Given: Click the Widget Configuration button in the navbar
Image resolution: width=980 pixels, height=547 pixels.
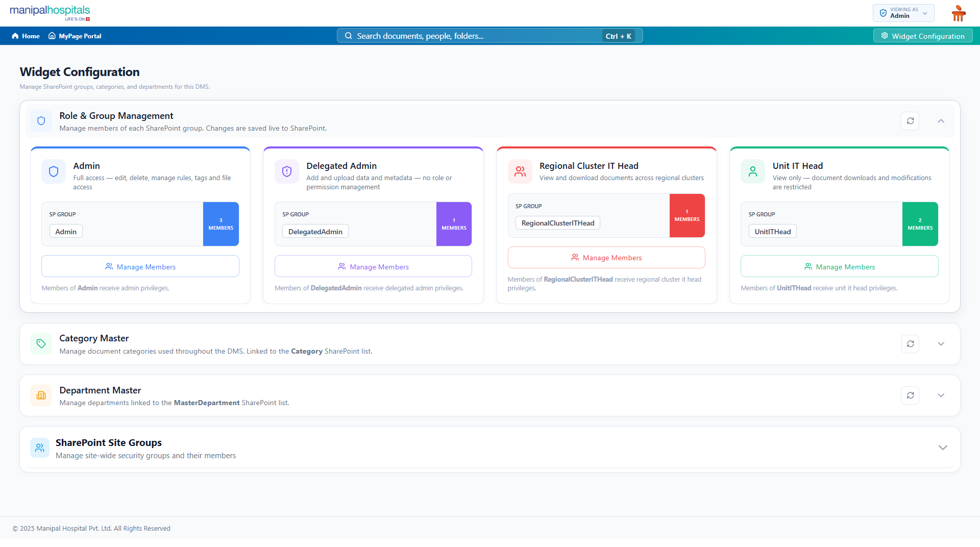Looking at the screenshot, I should tap(923, 36).
